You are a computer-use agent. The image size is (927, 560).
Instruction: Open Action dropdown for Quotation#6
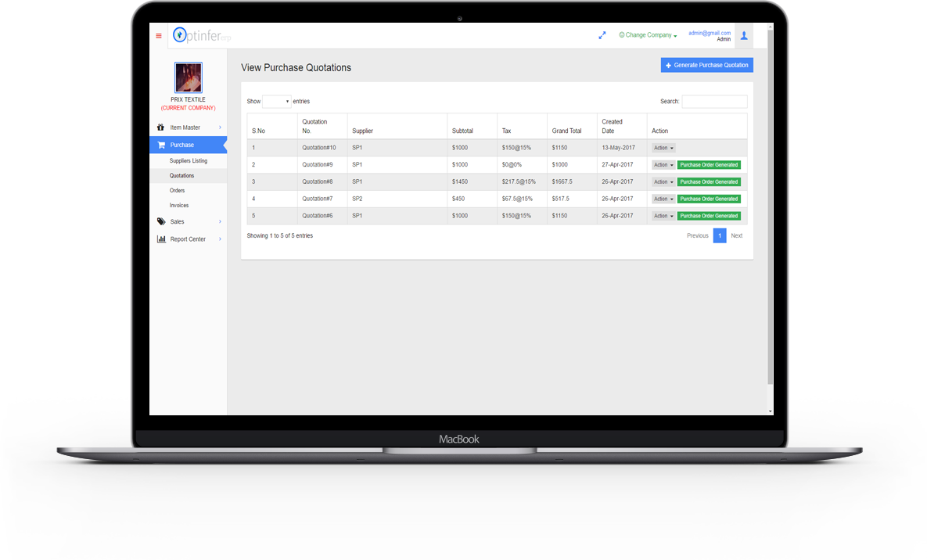[663, 217]
